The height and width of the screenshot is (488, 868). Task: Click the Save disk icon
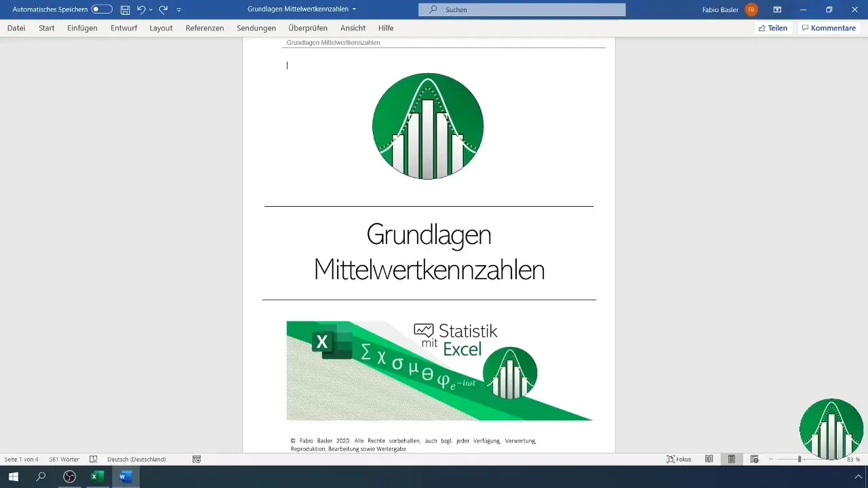click(x=125, y=9)
